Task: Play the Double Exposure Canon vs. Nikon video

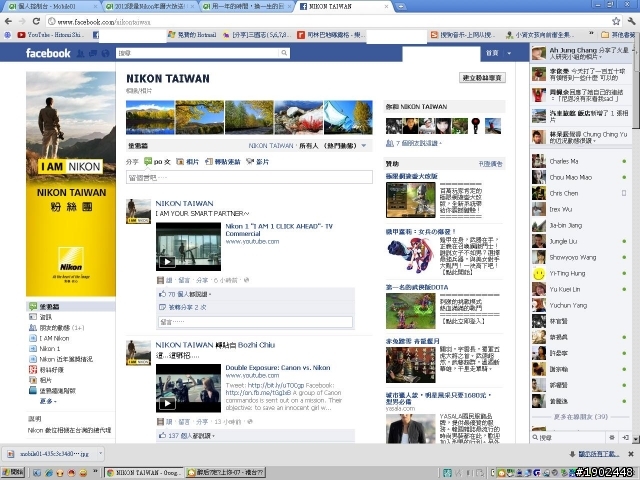Action: (x=188, y=388)
